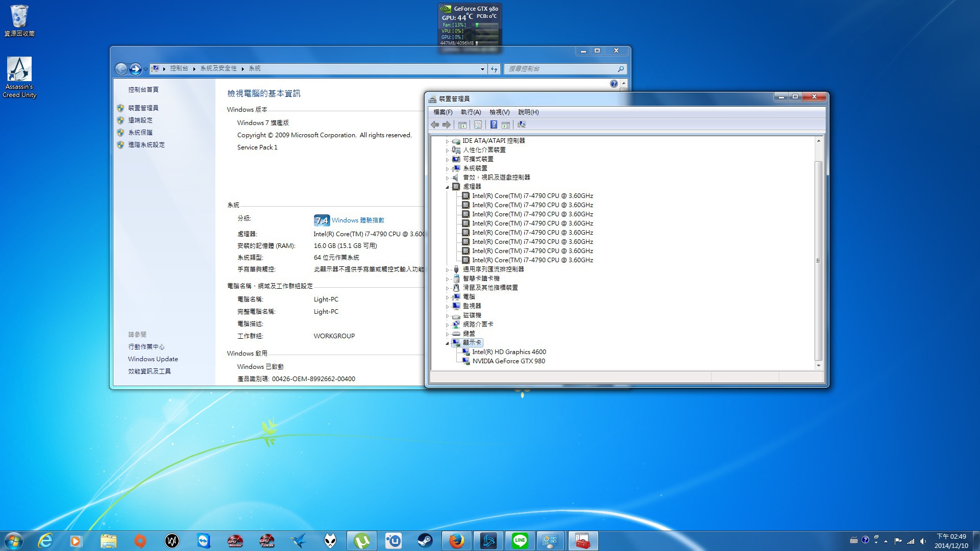Open Windows 體驗指數 link
The image size is (980, 551).
[x=358, y=220]
